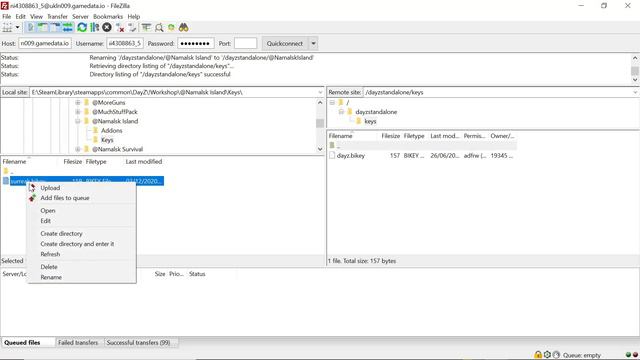Expand the @Namalsk Survival folder

(x=78, y=149)
